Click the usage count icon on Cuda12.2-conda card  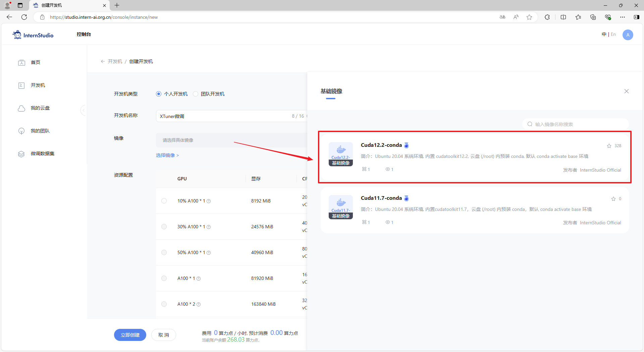point(364,169)
